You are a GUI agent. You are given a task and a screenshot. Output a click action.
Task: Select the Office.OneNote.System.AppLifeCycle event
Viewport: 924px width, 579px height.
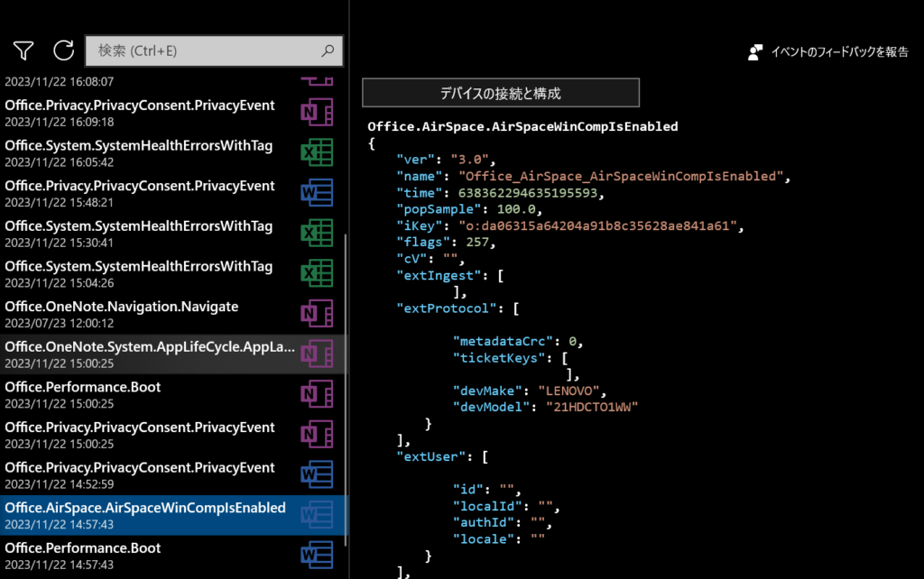[172, 354]
